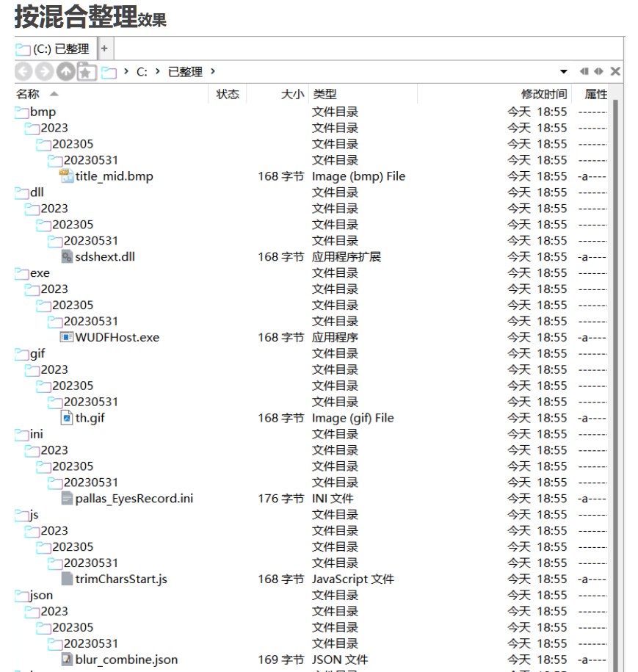Select 2023 folder under bmp

(x=54, y=128)
